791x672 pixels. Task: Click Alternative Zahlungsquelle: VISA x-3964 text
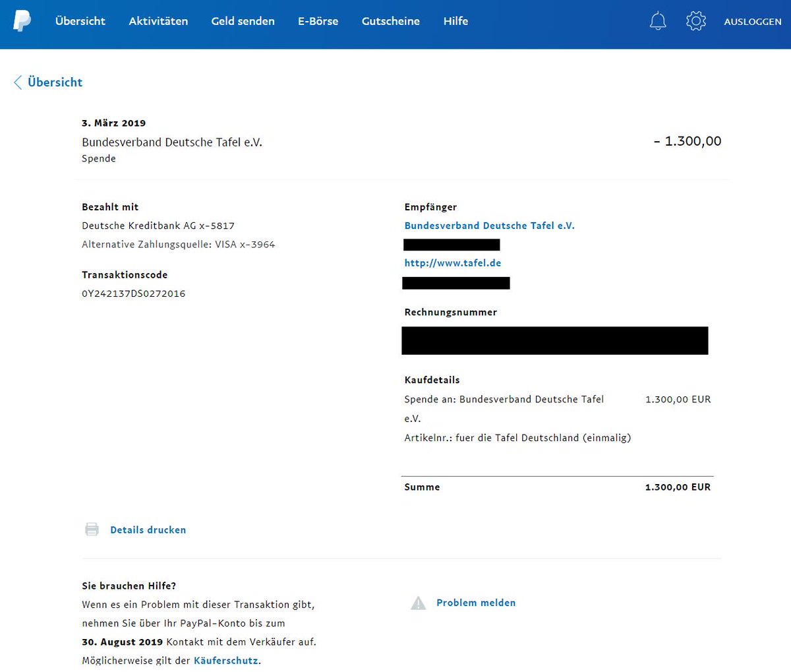point(179,244)
